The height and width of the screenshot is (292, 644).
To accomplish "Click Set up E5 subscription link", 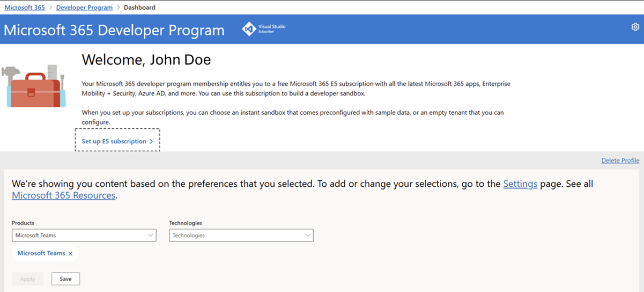I will point(114,142).
